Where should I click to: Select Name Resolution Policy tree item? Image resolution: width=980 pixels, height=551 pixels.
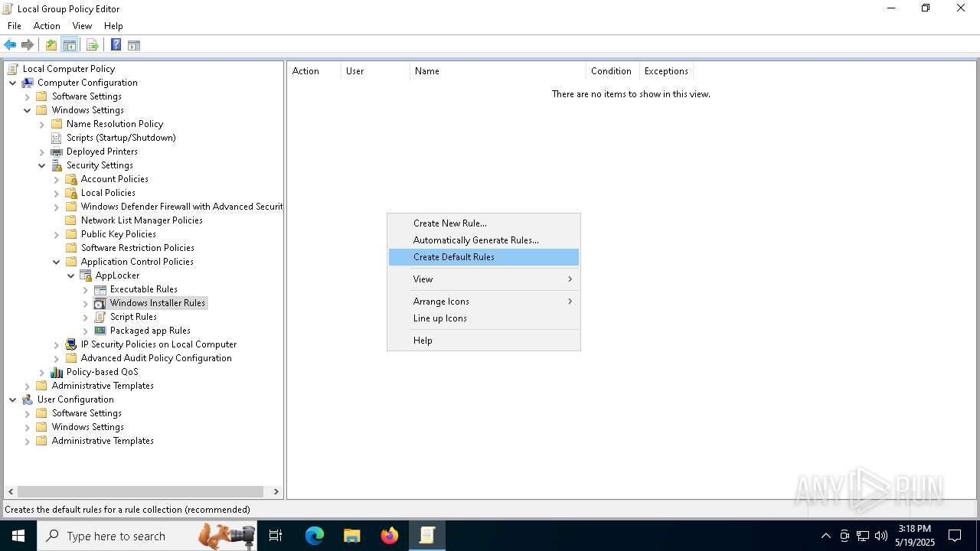coord(114,124)
